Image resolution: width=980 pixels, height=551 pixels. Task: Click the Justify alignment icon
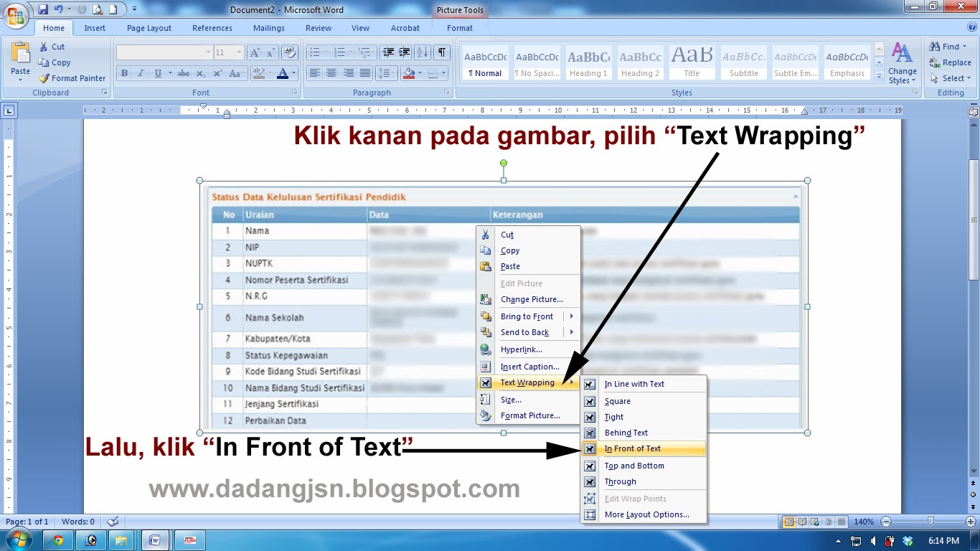click(x=365, y=73)
